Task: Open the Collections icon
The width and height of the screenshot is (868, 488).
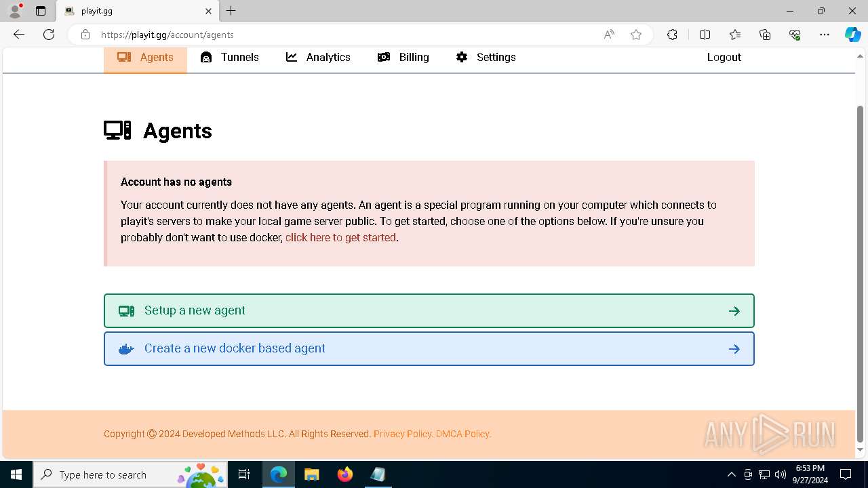Action: (x=765, y=35)
